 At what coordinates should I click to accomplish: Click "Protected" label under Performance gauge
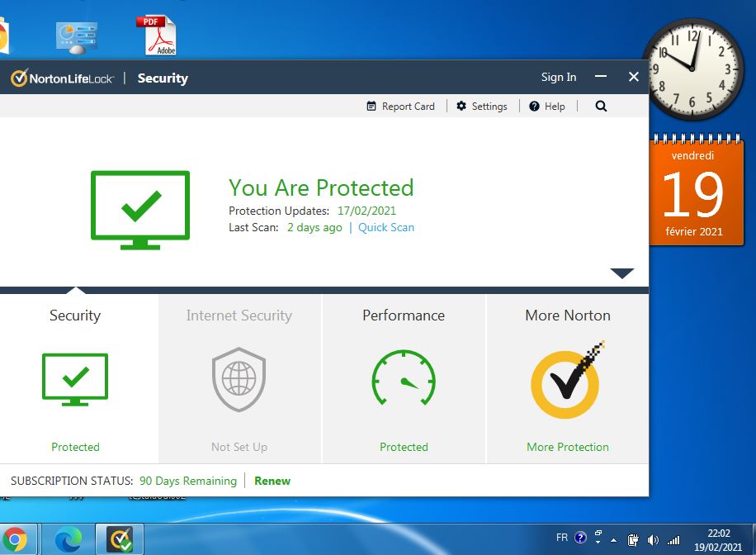[x=404, y=447]
